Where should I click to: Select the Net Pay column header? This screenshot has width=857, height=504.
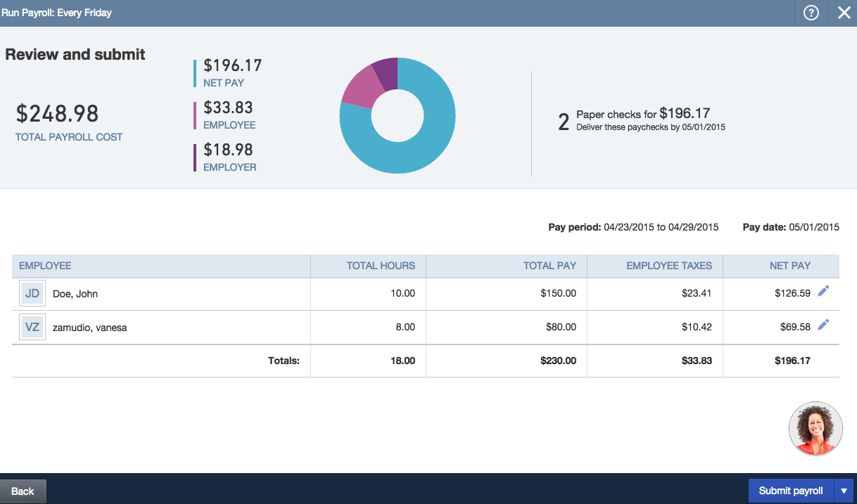790,266
